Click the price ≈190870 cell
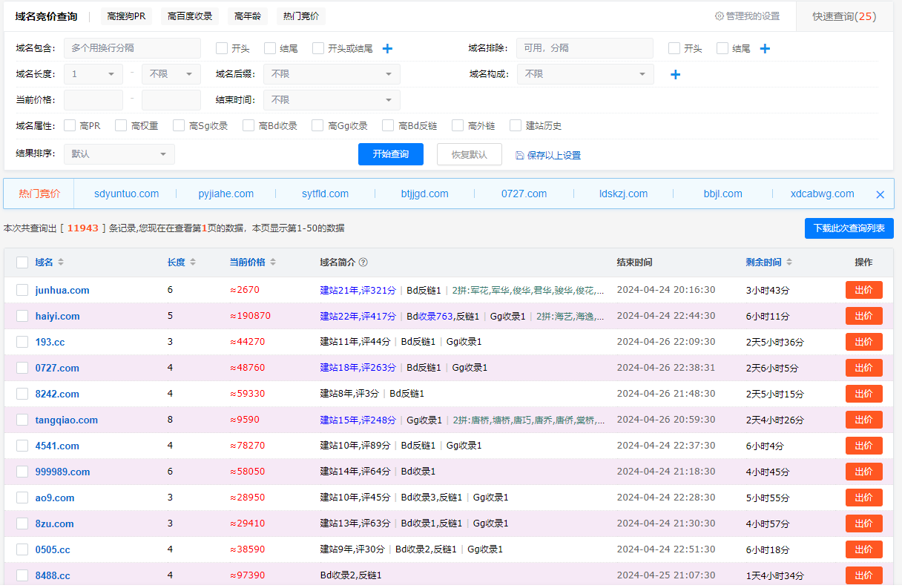The width and height of the screenshot is (902, 588). coord(250,316)
